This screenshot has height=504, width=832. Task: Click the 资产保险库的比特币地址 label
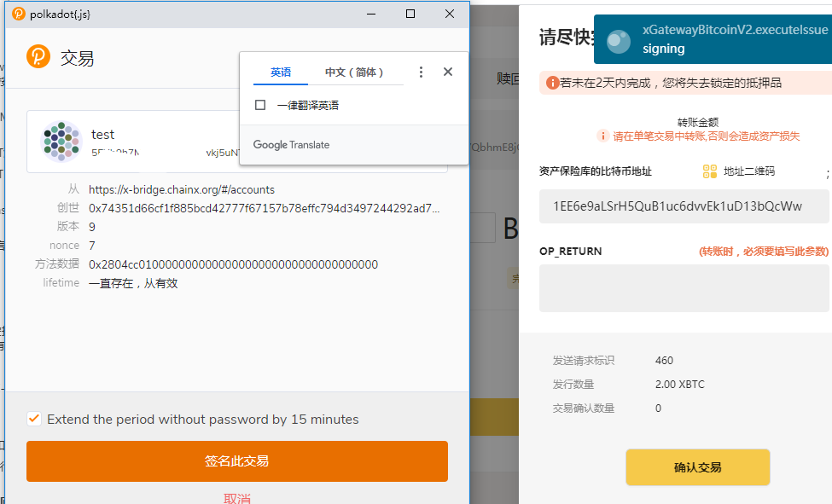click(596, 171)
